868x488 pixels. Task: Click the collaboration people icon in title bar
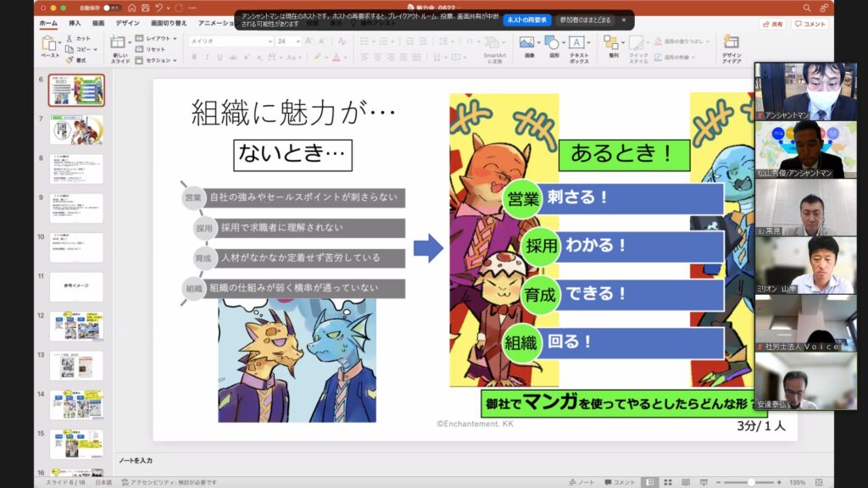(x=824, y=8)
